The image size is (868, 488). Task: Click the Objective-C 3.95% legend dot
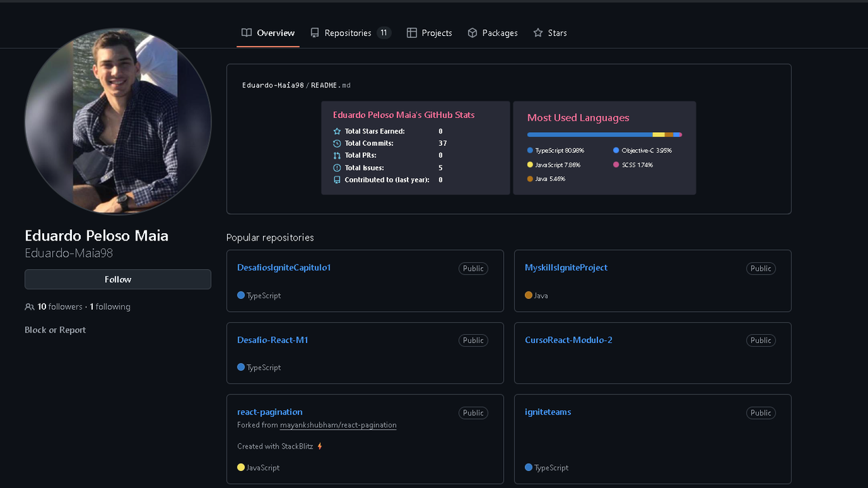[616, 150]
